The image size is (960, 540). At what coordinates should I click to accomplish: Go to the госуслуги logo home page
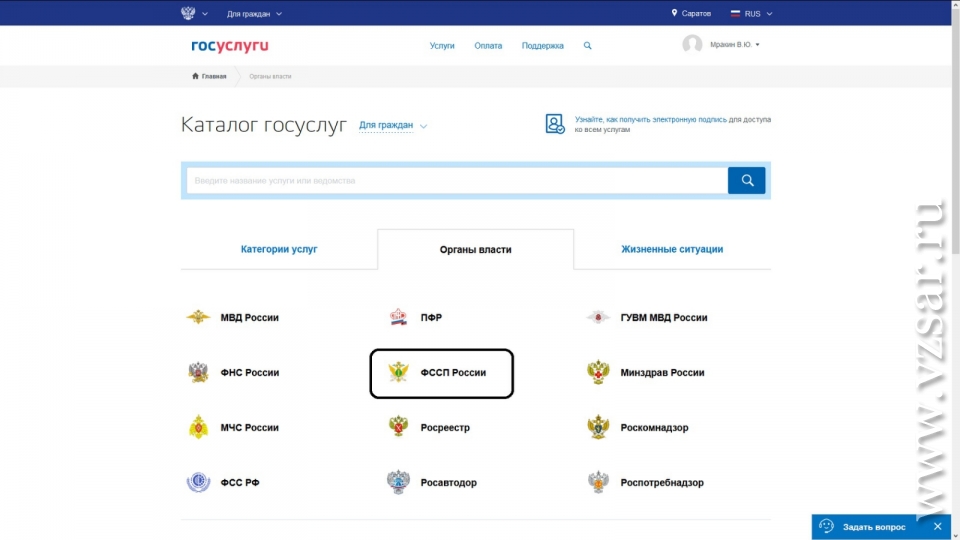click(230, 46)
